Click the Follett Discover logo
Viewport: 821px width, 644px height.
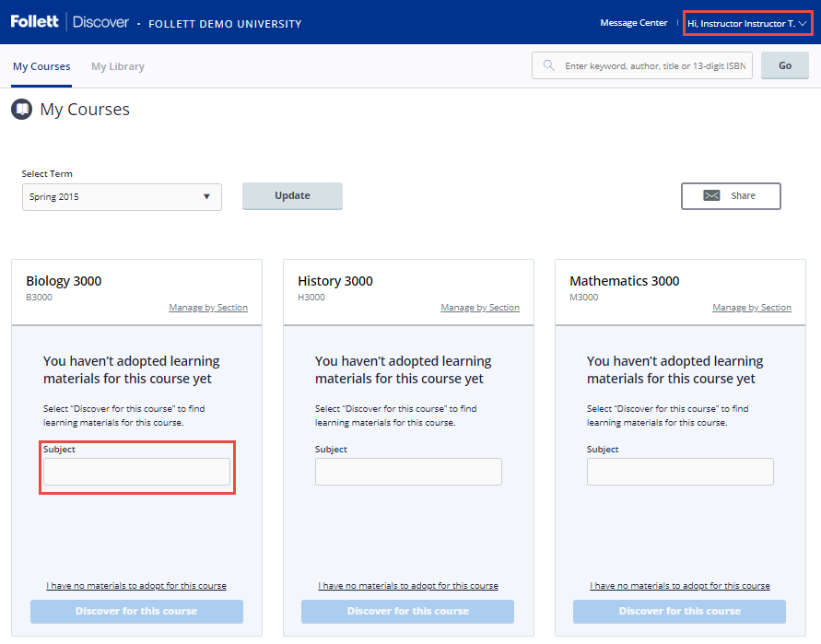[70, 22]
